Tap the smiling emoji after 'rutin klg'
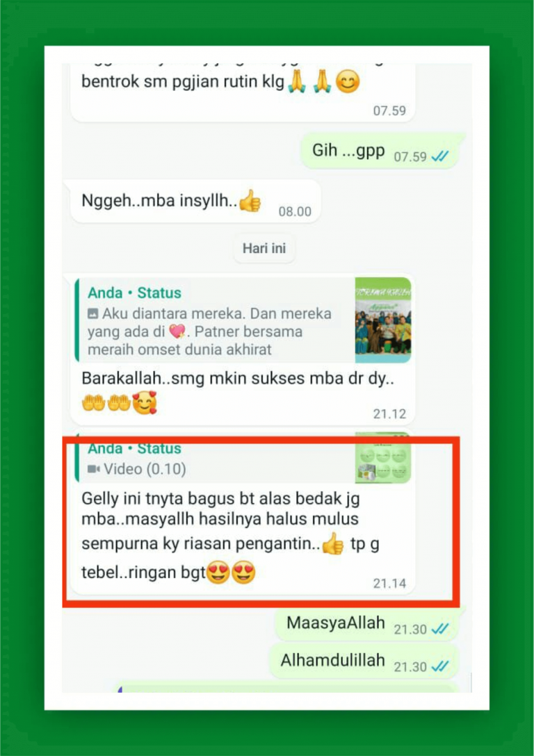 click(348, 83)
